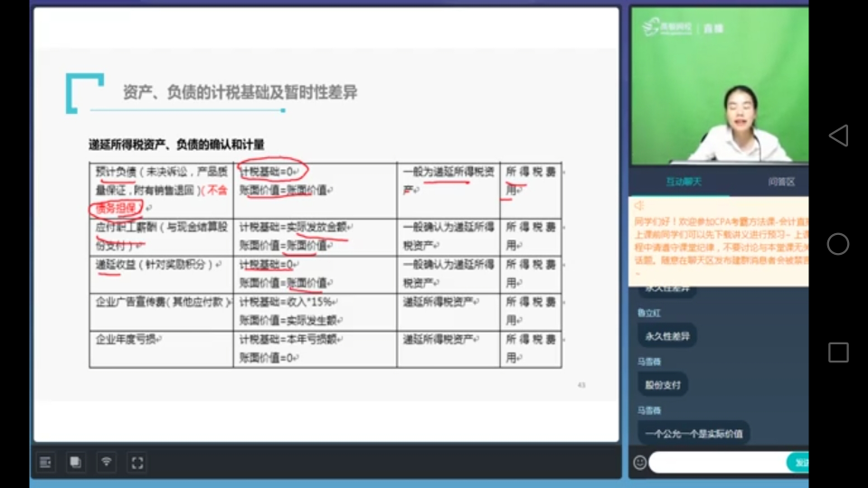Click the slides pages icon in player bar
Viewport: 868px width, 488px height.
[x=76, y=462]
